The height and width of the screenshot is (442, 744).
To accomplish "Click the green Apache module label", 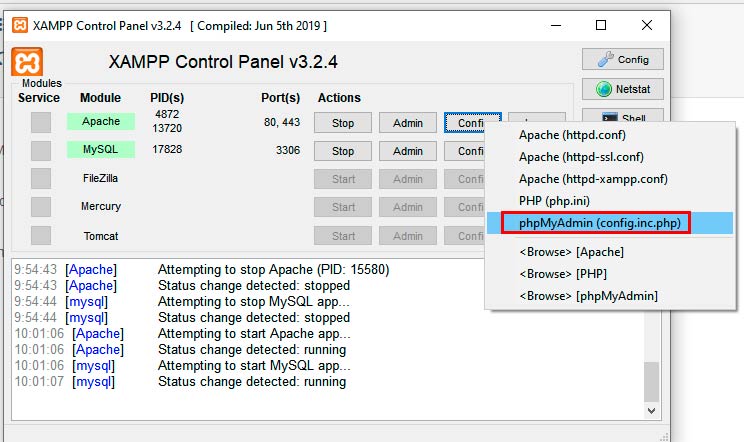I will 101,121.
